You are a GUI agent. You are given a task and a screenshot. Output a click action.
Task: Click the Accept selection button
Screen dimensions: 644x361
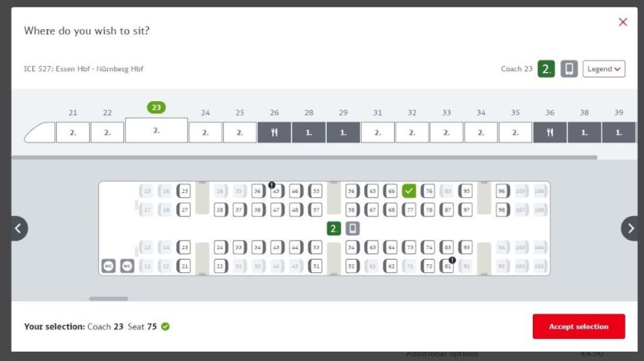[x=579, y=327]
